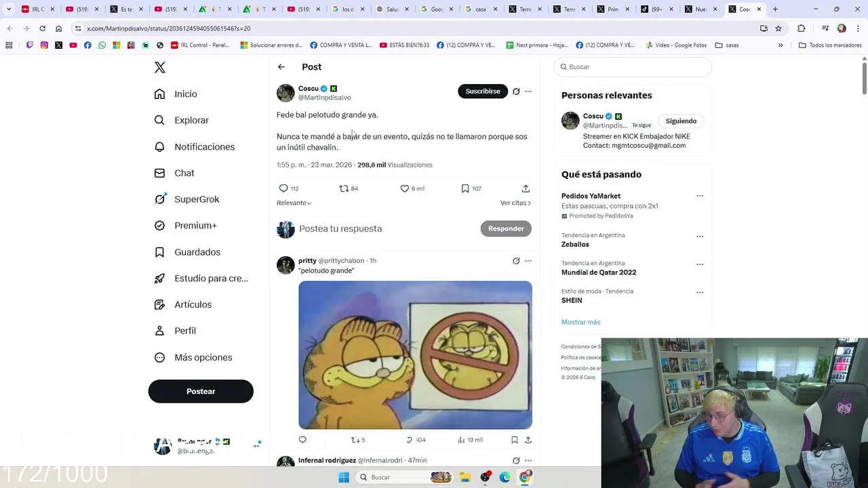Click the repost icon with 84 reposts
The width and height of the screenshot is (868, 488).
(x=344, y=188)
